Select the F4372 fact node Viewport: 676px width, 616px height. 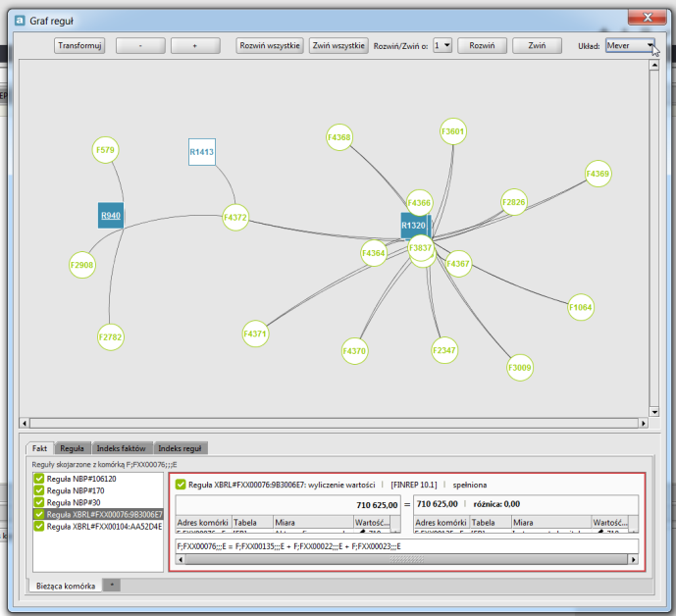[235, 217]
